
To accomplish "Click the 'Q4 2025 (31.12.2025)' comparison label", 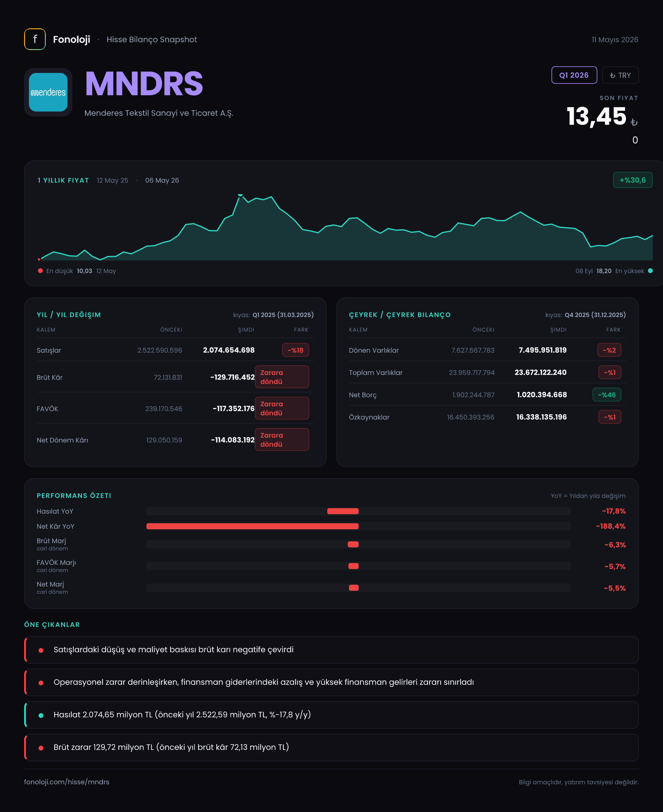I will tap(595, 315).
